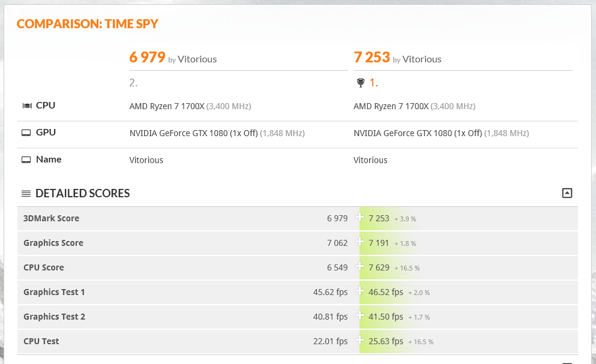Click the Comparison: Time Spy heading

[88, 24]
